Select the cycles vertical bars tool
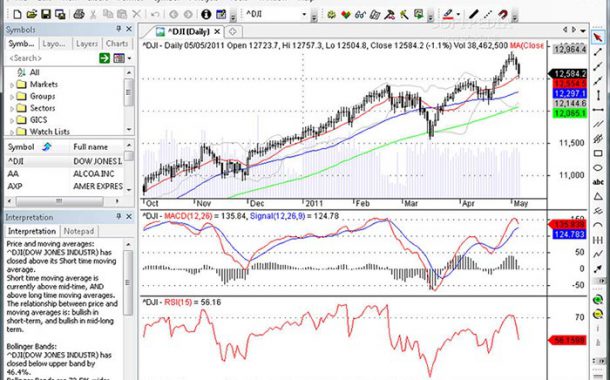This screenshot has height=380, width=610. (598, 240)
